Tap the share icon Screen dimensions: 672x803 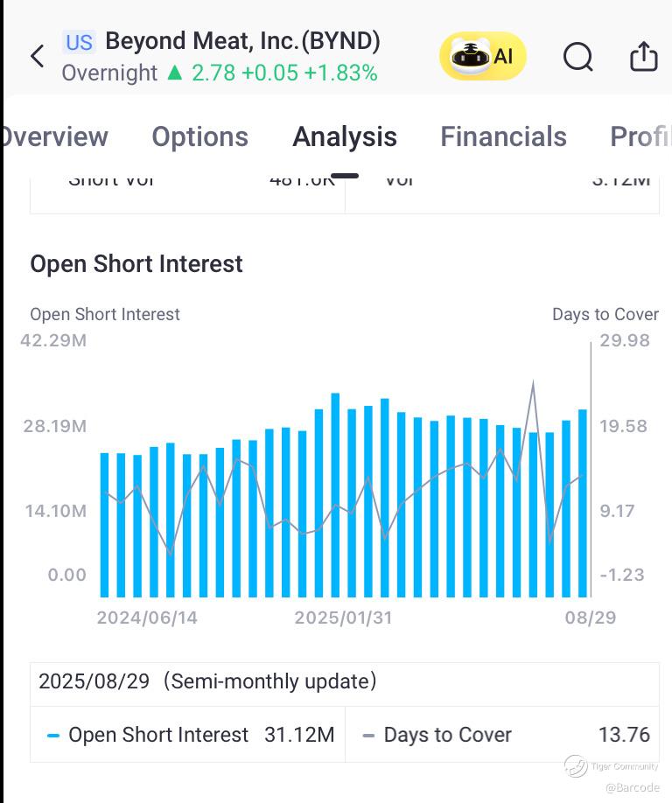coord(644,57)
